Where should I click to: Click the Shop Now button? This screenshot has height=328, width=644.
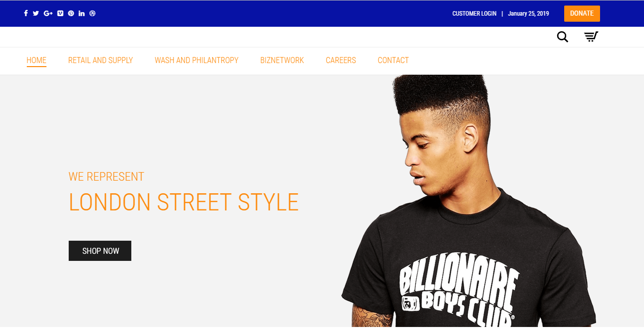100,251
